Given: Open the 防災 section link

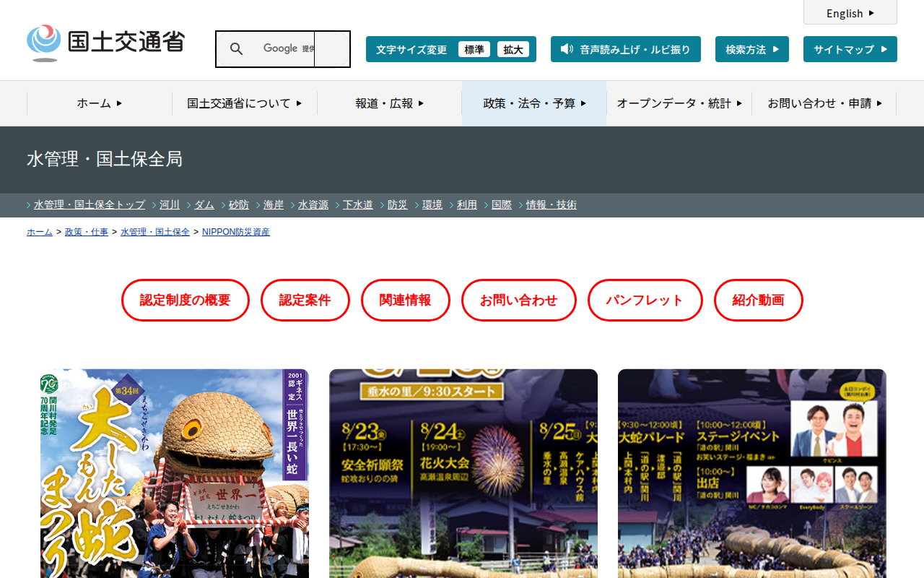Looking at the screenshot, I should click(x=398, y=204).
